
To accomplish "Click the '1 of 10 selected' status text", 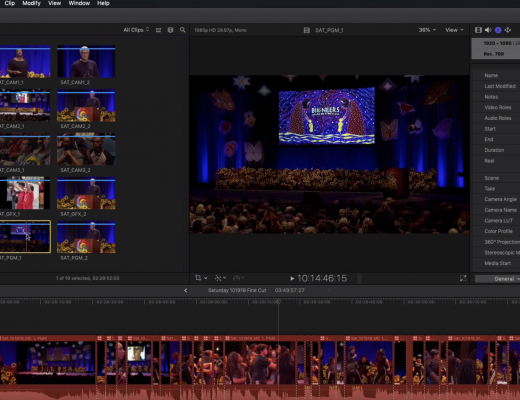I will (x=87, y=278).
